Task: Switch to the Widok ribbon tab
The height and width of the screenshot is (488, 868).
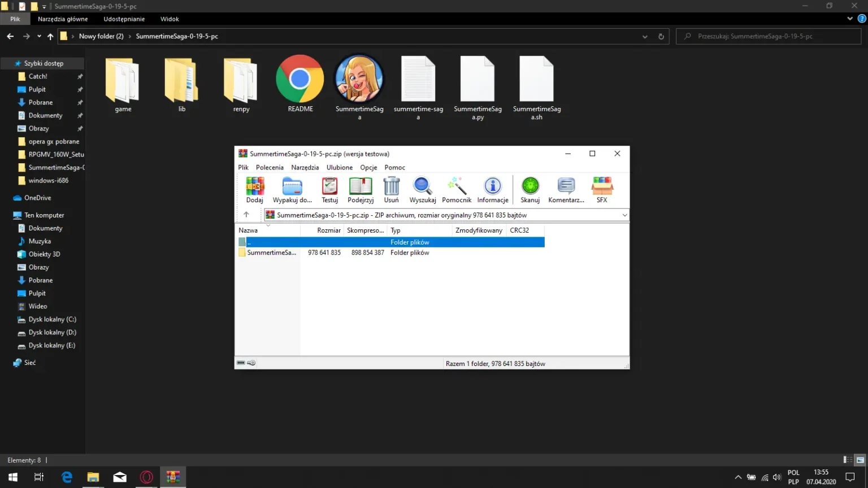Action: point(170,19)
